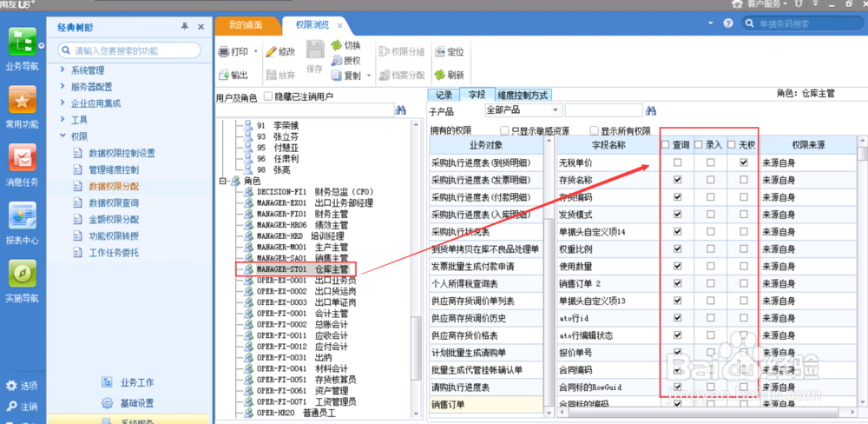The height and width of the screenshot is (424, 868).
Task: Open the 消息任务 message tasks icon
Action: click(23, 157)
